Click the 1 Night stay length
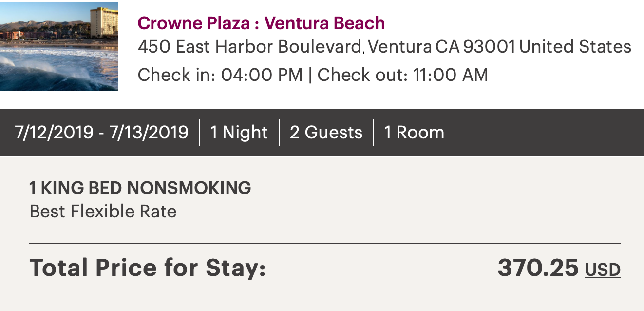The width and height of the screenshot is (644, 311). point(239,133)
